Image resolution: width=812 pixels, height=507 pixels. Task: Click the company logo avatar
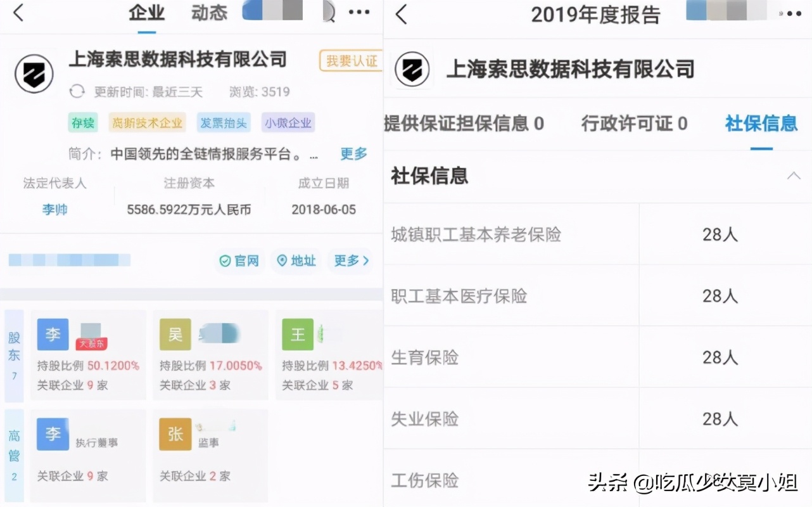pyautogui.click(x=33, y=72)
